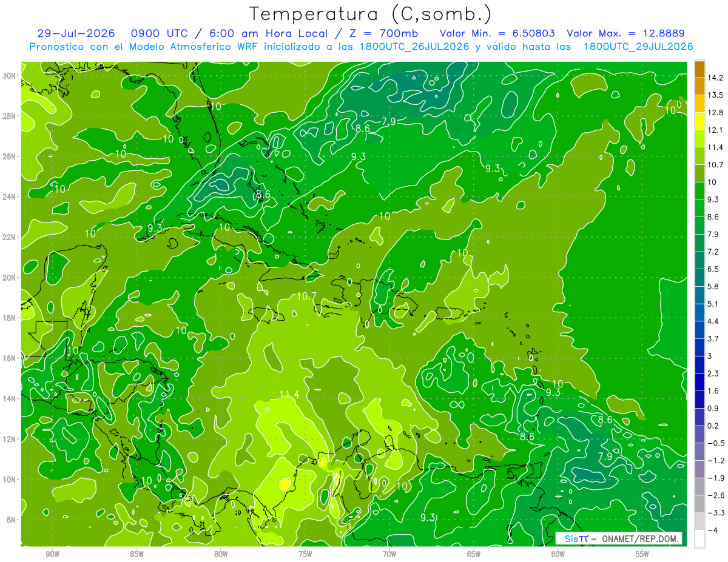Click the 90W longitude axis label

coord(53,554)
